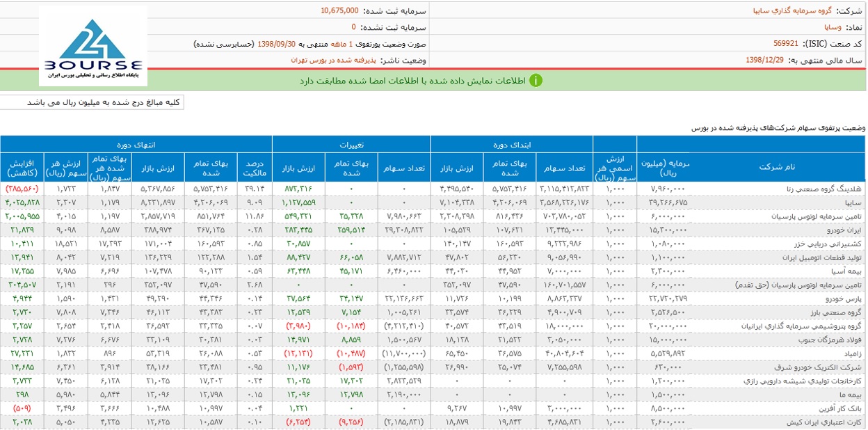Click the note 'کلیه مبالغ درج شده به میلیون ریال'
Image resolution: width=868 pixels, height=430 pixels.
(x=104, y=102)
